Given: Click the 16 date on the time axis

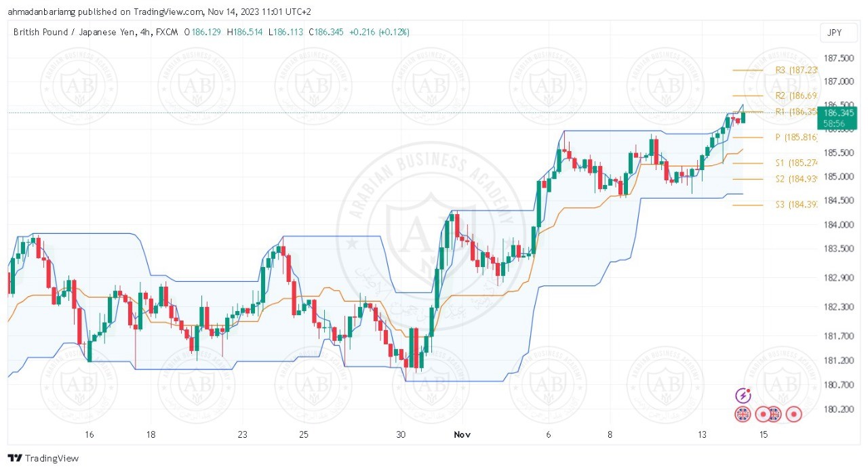Looking at the screenshot, I should pos(89,434).
